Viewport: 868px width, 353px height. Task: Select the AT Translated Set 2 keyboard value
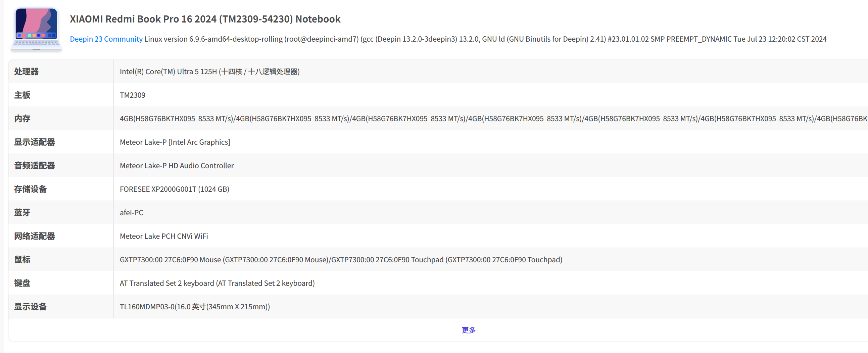(x=217, y=283)
